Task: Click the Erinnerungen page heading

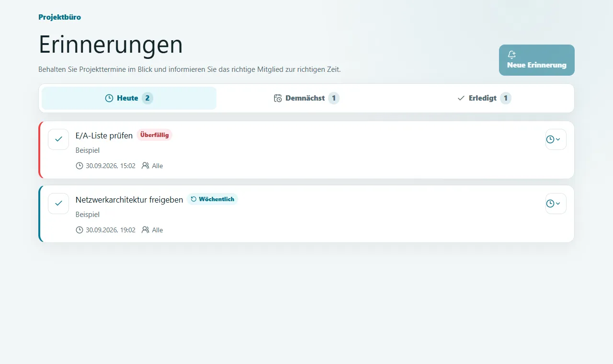Action: coord(111,45)
